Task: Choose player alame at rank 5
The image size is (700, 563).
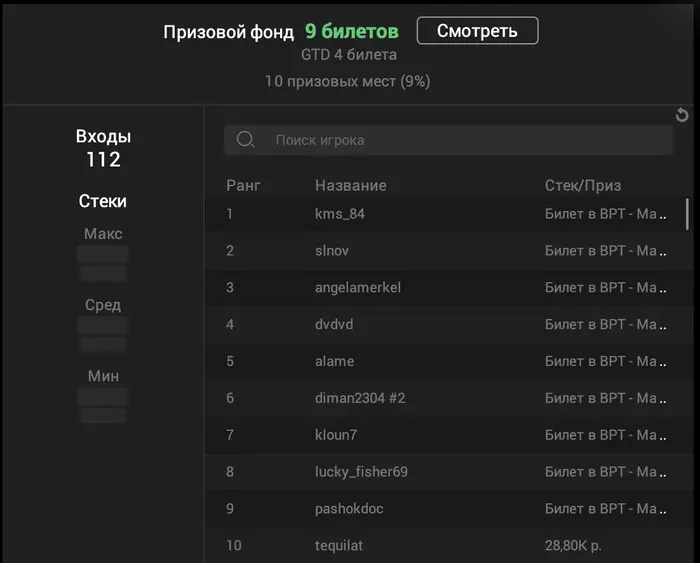Action: tap(334, 361)
